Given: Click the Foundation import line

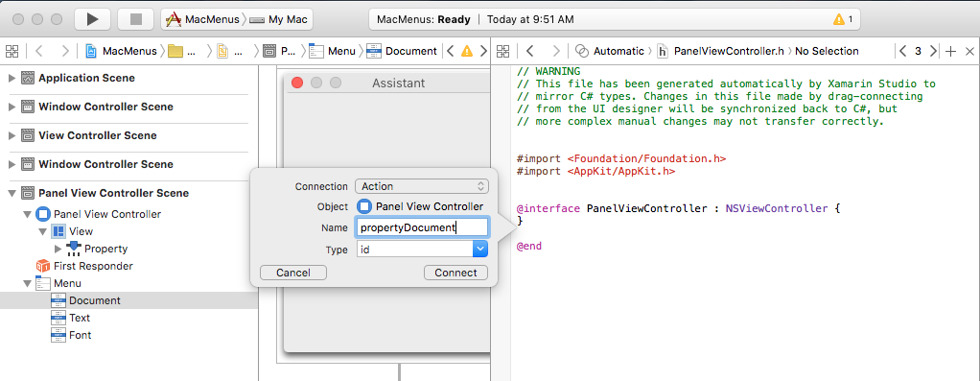Looking at the screenshot, I should [x=621, y=159].
